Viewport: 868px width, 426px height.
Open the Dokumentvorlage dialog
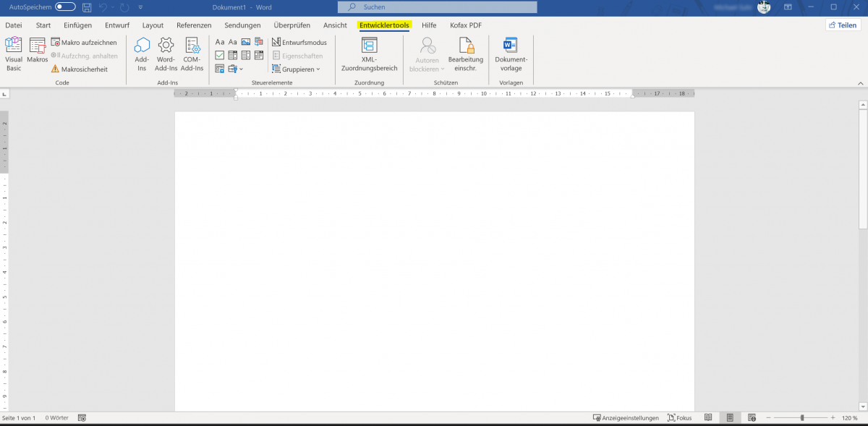pyautogui.click(x=511, y=54)
